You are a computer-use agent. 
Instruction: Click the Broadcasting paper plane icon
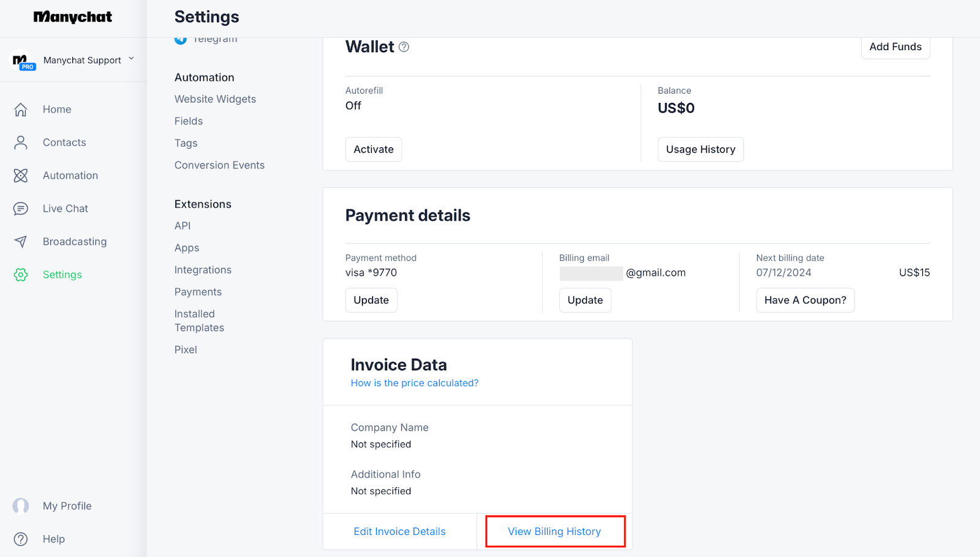pyautogui.click(x=21, y=242)
